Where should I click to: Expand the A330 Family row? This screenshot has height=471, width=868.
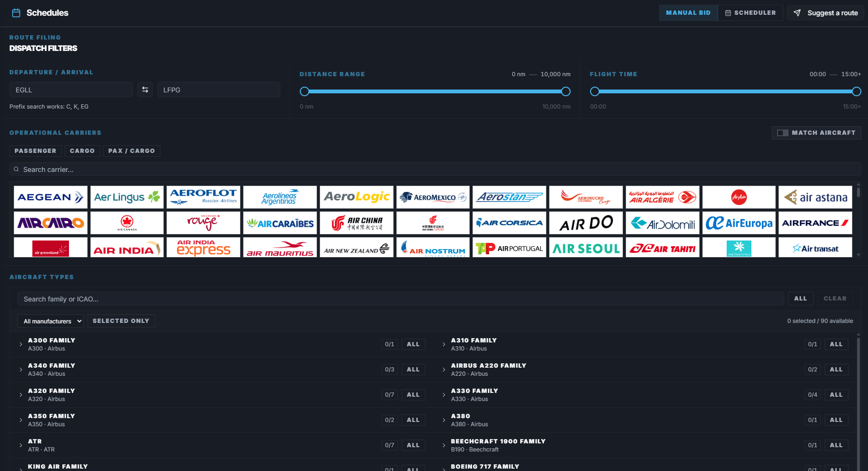coord(444,395)
